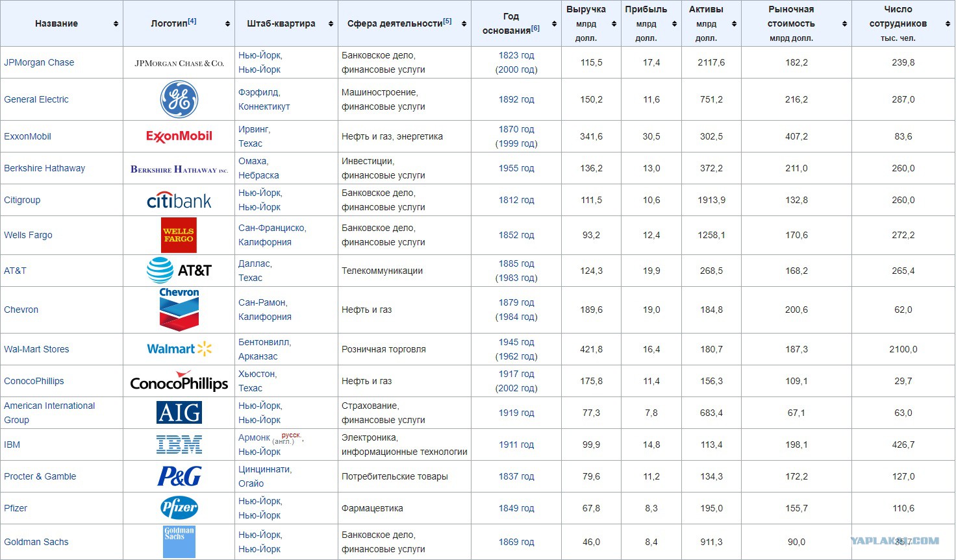Image resolution: width=956 pixels, height=560 pixels.
Task: Open the AT&T globe logo
Action: click(x=179, y=271)
